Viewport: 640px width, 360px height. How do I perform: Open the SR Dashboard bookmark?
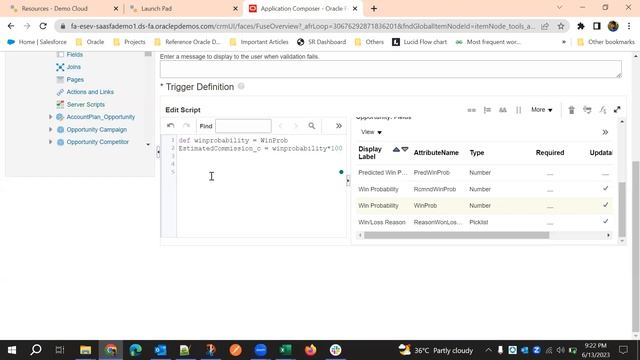[x=322, y=42]
